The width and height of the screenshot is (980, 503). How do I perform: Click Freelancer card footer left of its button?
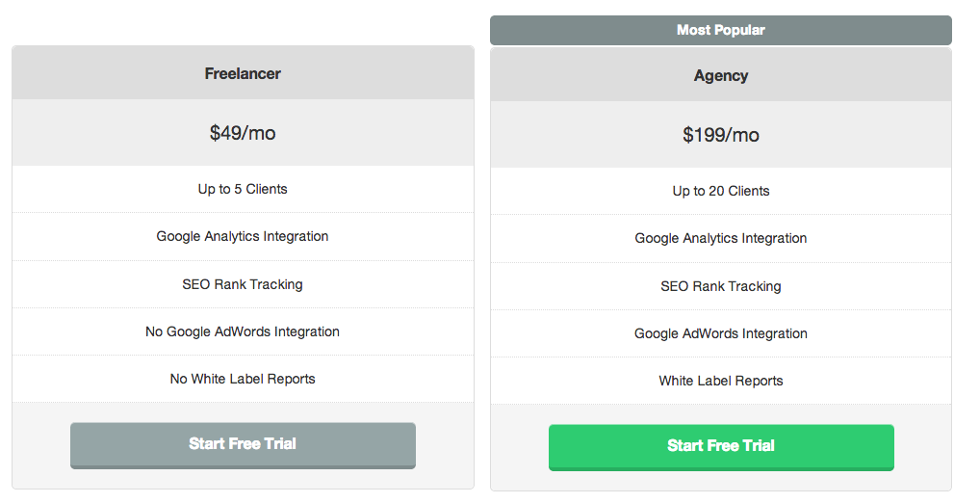[40, 445]
